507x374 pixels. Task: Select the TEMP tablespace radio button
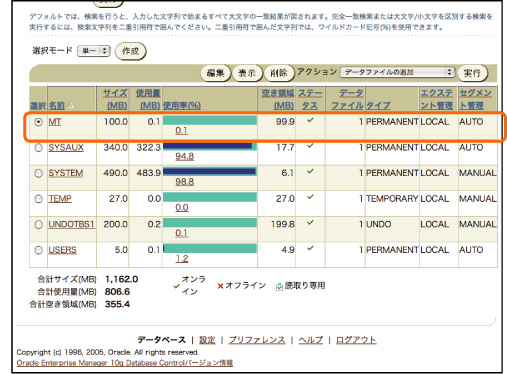39,199
